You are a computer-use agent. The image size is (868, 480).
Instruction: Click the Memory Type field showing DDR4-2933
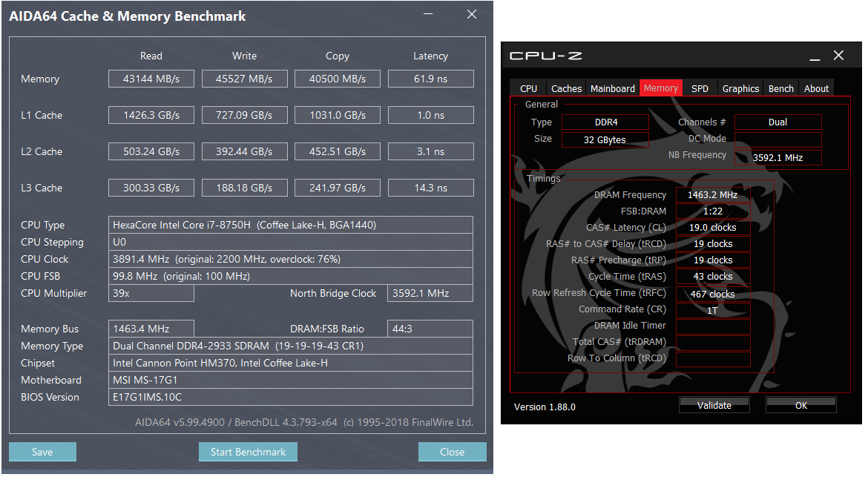(291, 346)
